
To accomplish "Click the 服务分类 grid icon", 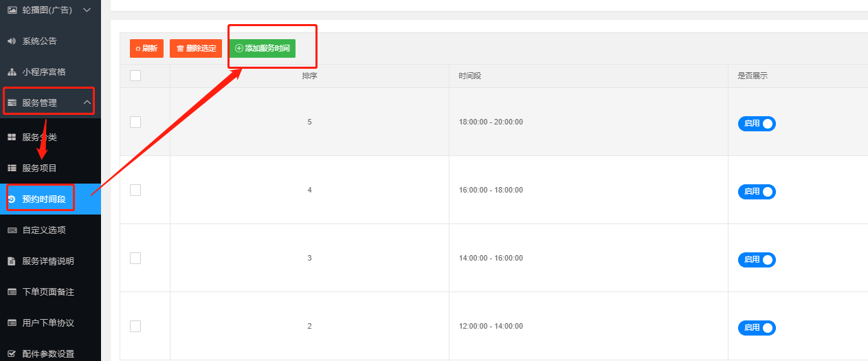I will click(x=12, y=138).
